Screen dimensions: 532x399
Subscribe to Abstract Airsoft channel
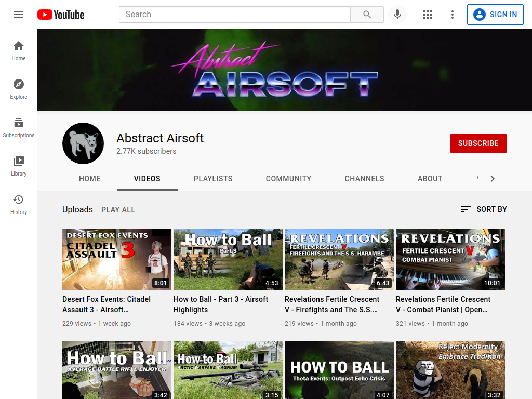click(x=478, y=143)
